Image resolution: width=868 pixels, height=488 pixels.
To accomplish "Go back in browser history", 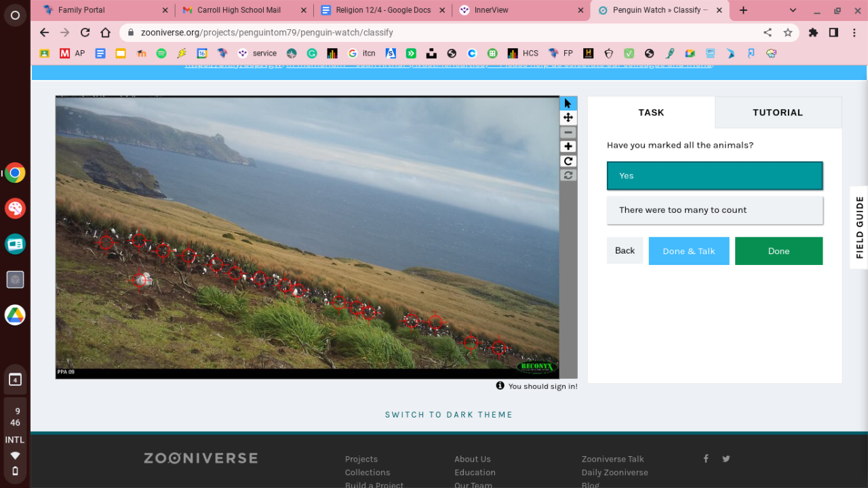I will [44, 33].
